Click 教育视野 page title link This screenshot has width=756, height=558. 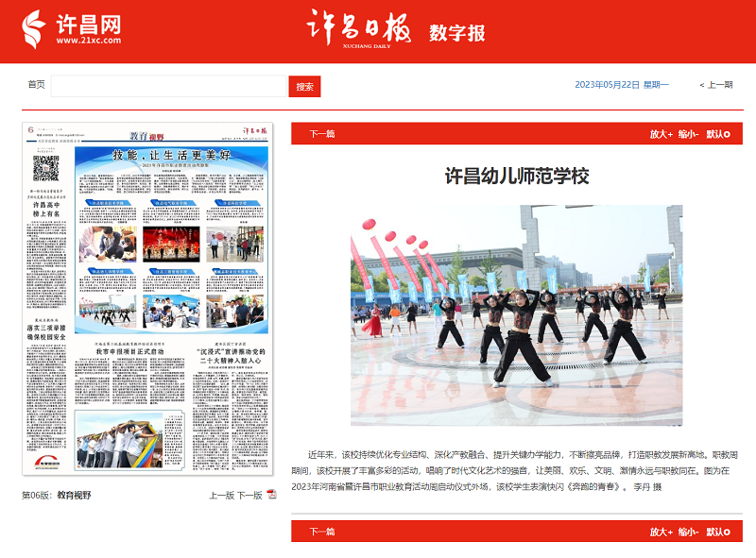75,495
